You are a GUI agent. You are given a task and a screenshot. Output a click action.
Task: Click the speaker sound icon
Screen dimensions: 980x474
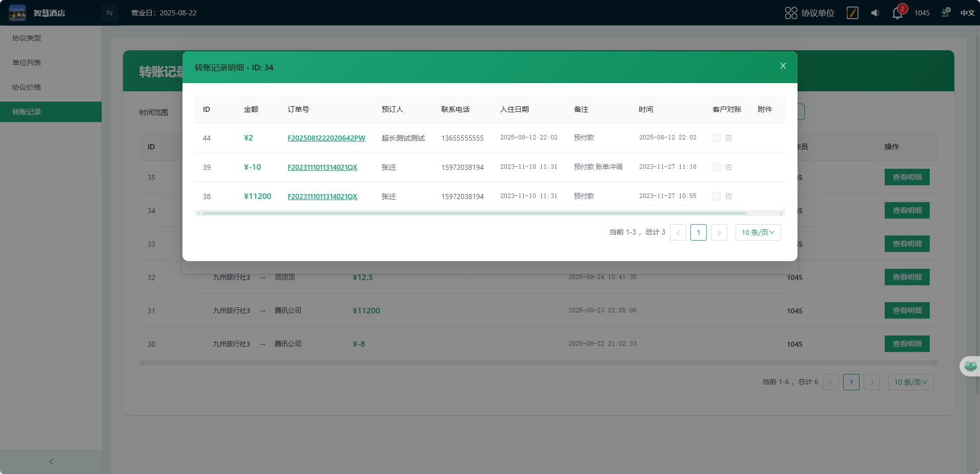(x=875, y=13)
